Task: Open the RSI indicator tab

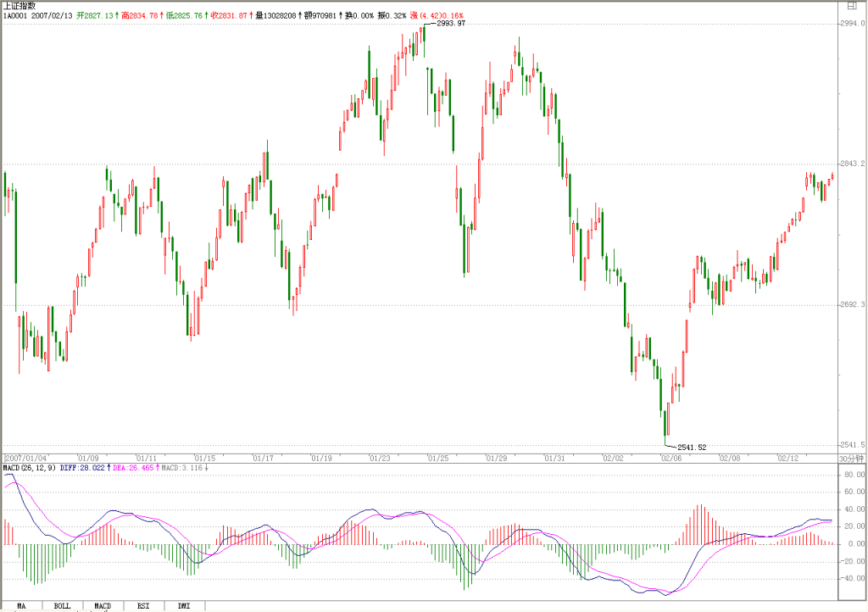Action: (143, 606)
